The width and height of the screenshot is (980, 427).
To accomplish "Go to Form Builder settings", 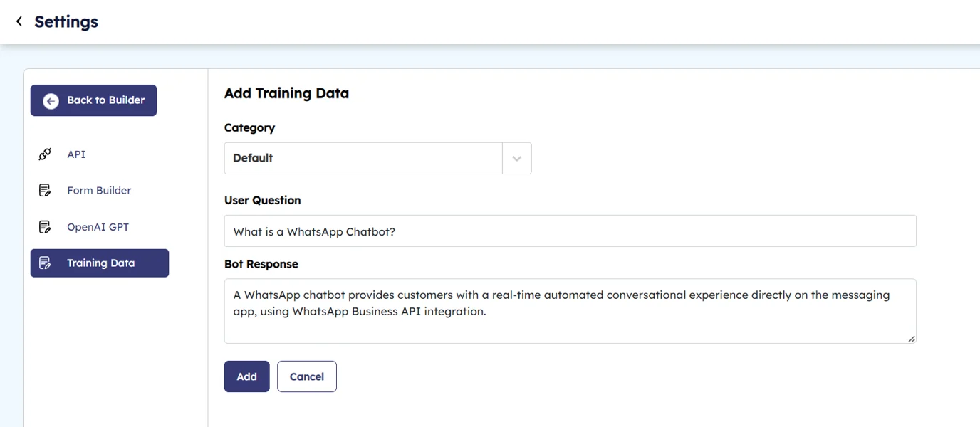I will [99, 191].
